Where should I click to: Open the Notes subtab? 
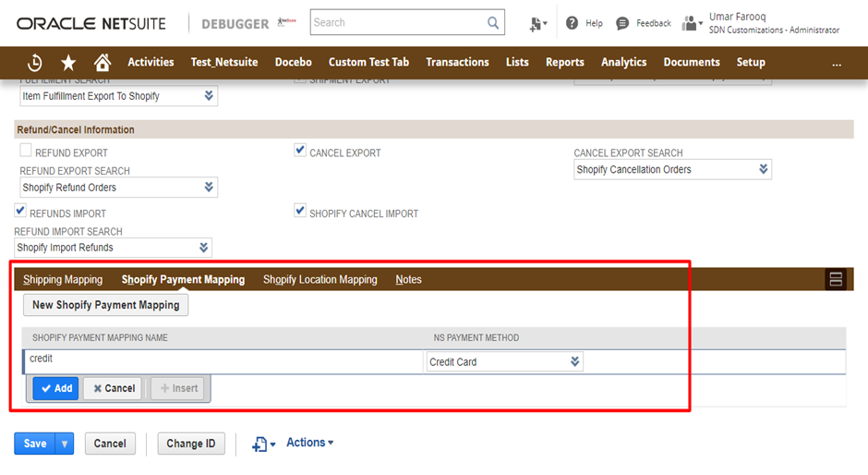pyautogui.click(x=408, y=279)
